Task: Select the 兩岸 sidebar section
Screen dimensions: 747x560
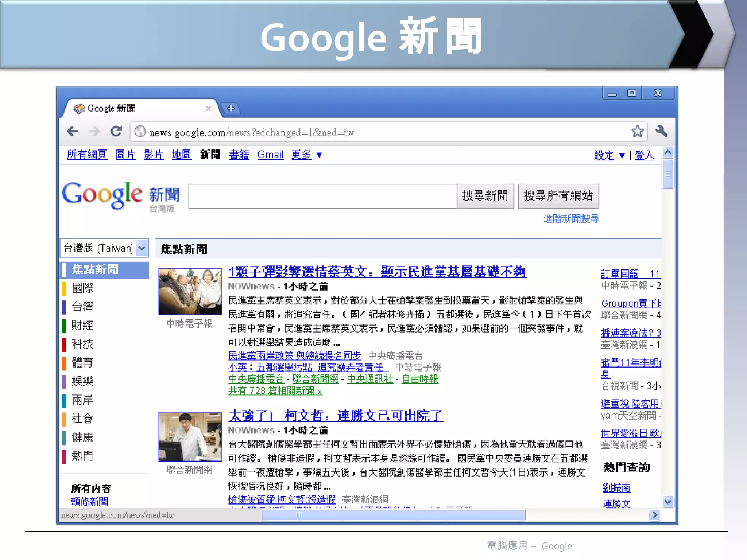Action: [82, 400]
